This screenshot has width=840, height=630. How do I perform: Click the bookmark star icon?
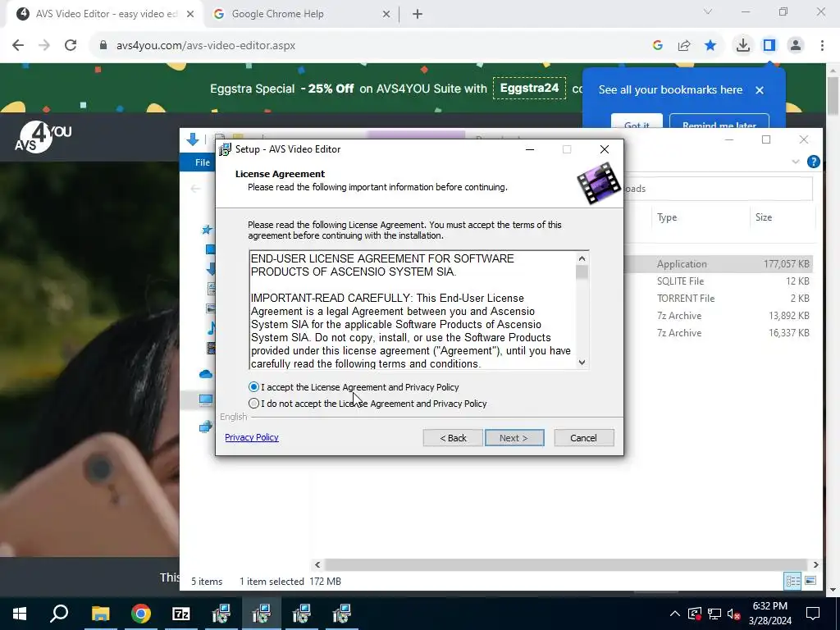(710, 46)
